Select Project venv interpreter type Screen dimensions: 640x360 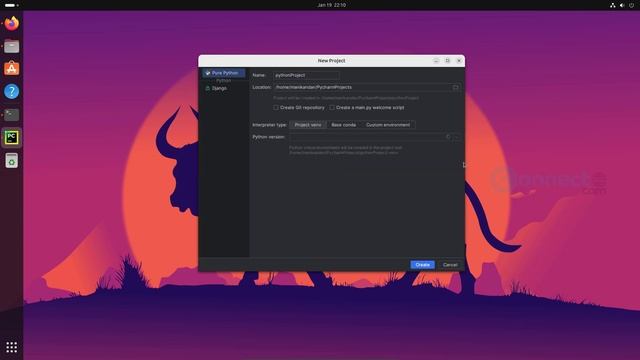(308, 125)
